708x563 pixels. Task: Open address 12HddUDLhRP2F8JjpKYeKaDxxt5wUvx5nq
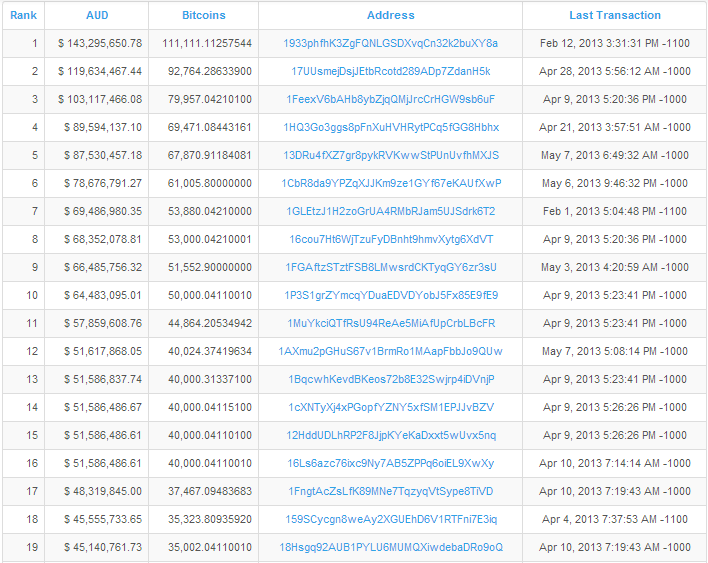[390, 436]
